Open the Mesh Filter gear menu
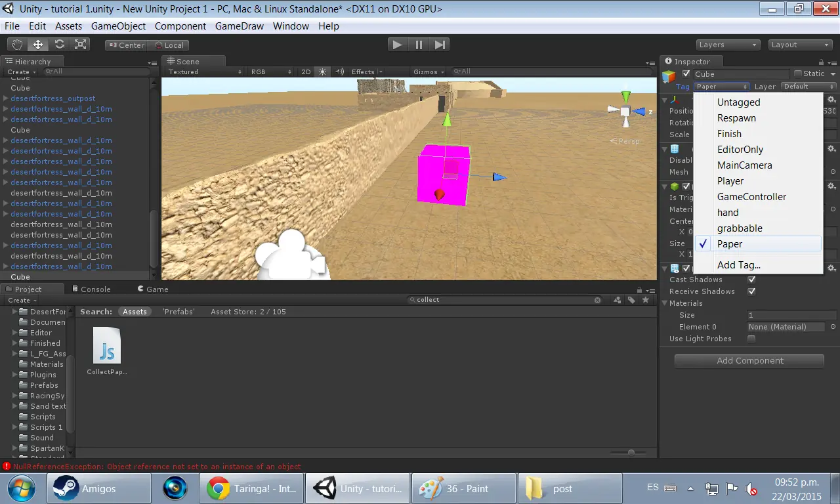This screenshot has height=504, width=840. 831,150
